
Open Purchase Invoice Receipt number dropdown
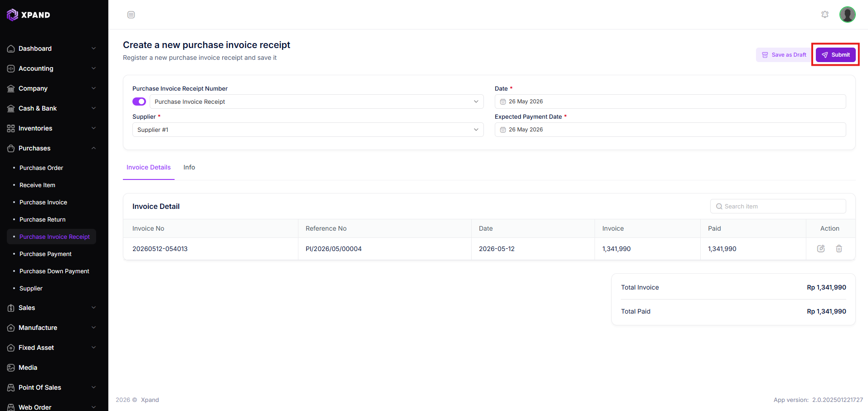(317, 102)
